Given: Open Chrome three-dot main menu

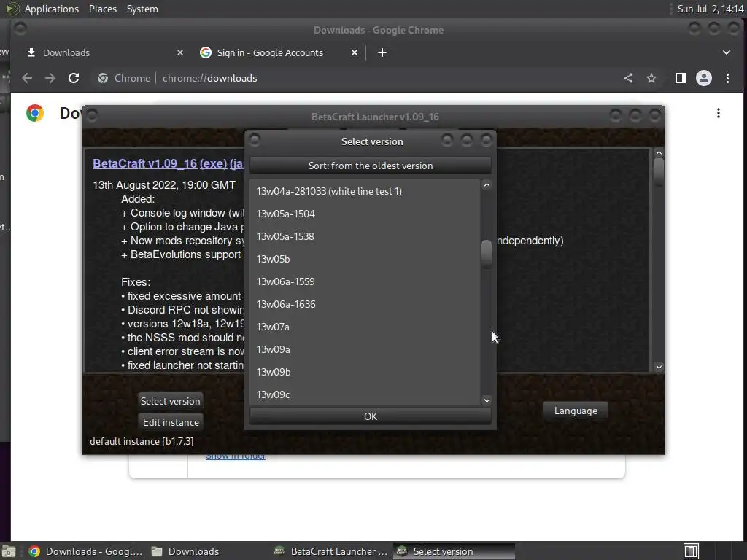Looking at the screenshot, I should [x=727, y=78].
